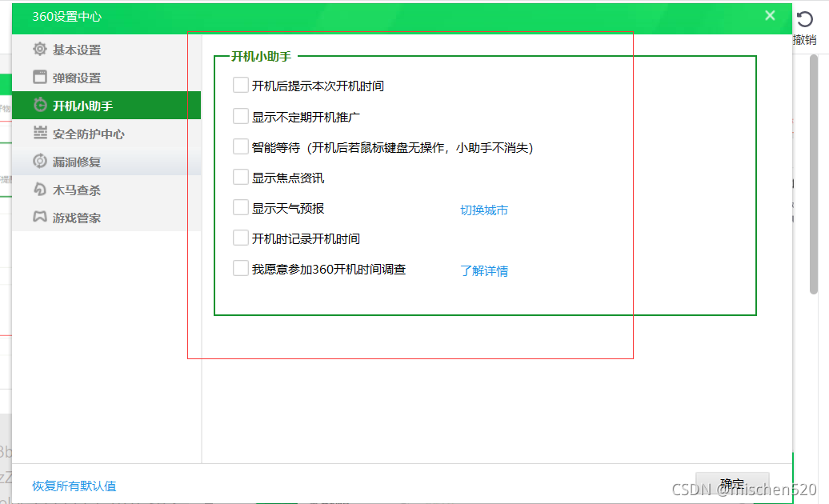829x504 pixels.
Task: Click the 撤销 undo arrow icon
Action: click(805, 19)
